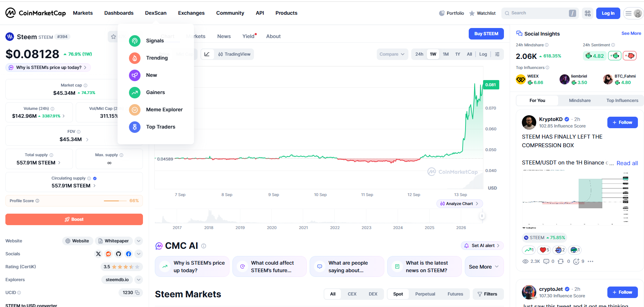The width and height of the screenshot is (644, 307).
Task: Click the CertiK 3.5 star rating
Action: (122, 267)
